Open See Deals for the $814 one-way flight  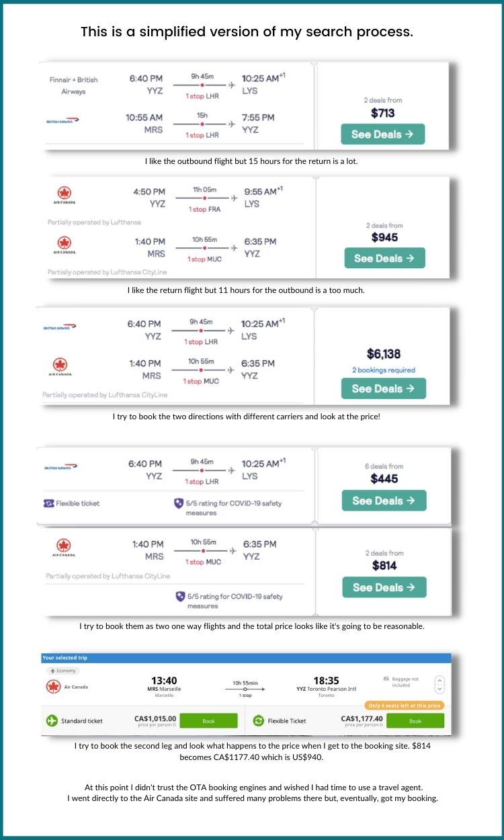(384, 587)
